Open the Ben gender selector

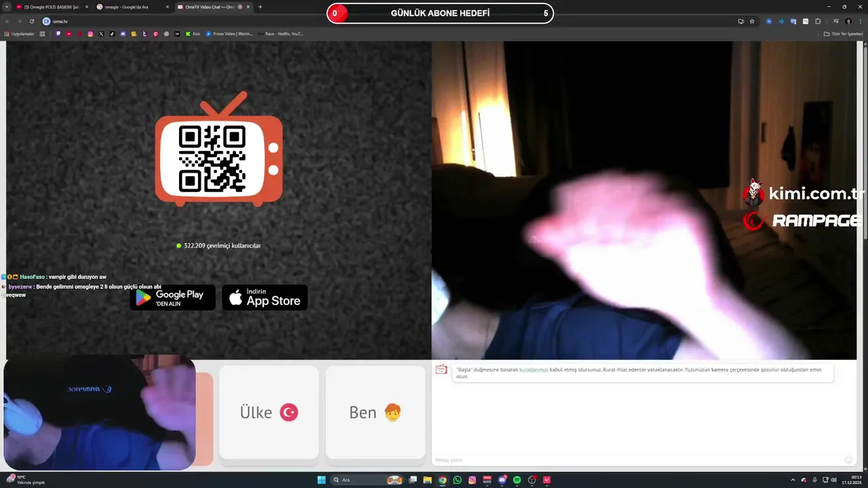pyautogui.click(x=375, y=412)
